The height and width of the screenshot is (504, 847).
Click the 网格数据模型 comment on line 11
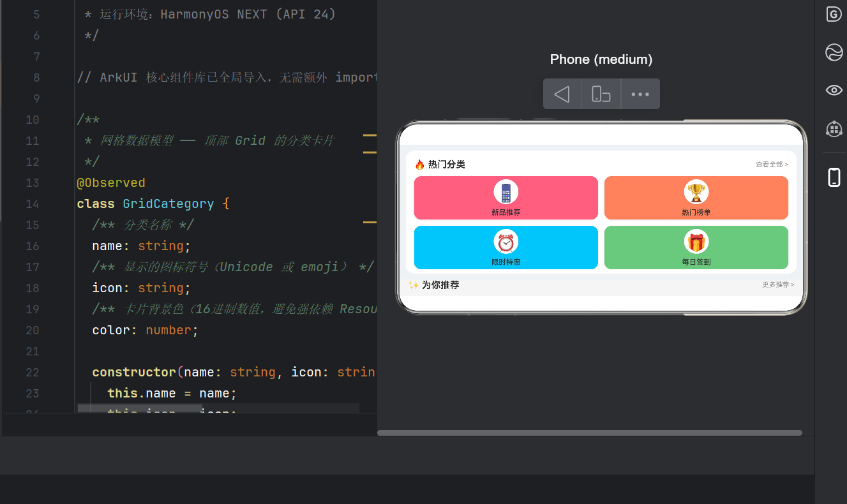(x=209, y=141)
